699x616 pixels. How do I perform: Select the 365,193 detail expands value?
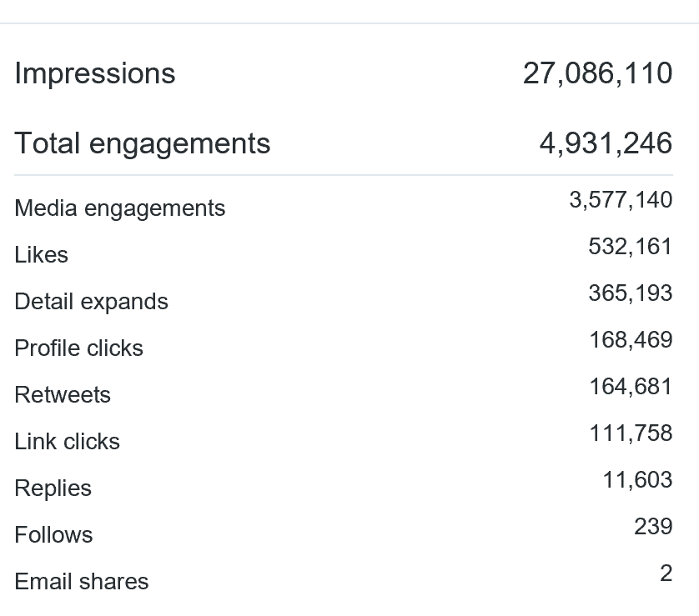pyautogui.click(x=630, y=293)
